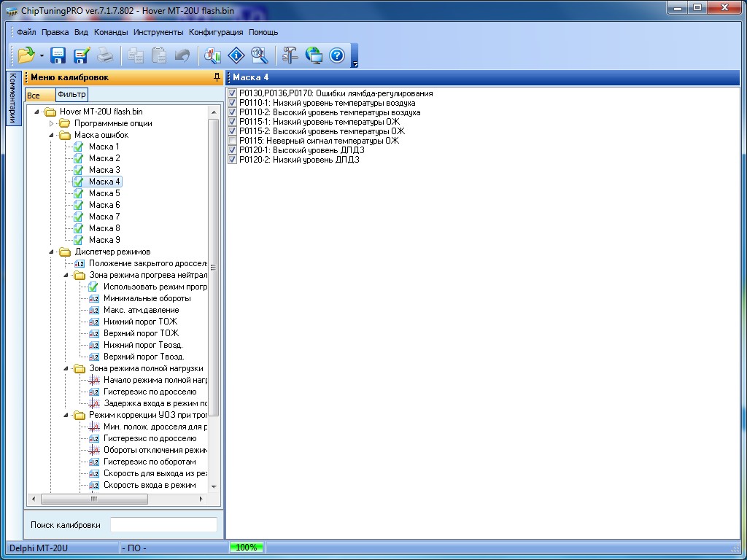Screen dimensions: 747x560
Task: Uncheck the P0130,P0136,P0170 lambda errors checkbox
Action: (233, 93)
